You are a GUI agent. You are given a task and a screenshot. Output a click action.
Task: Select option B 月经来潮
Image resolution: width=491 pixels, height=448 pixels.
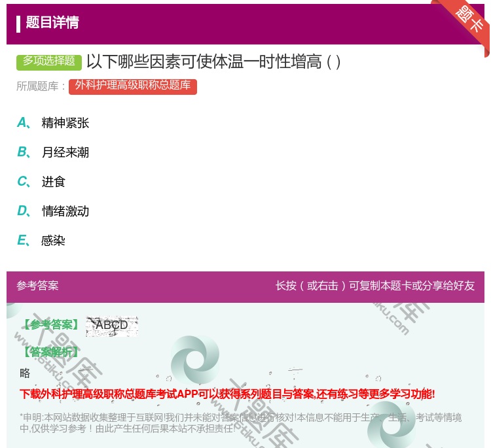pos(65,152)
